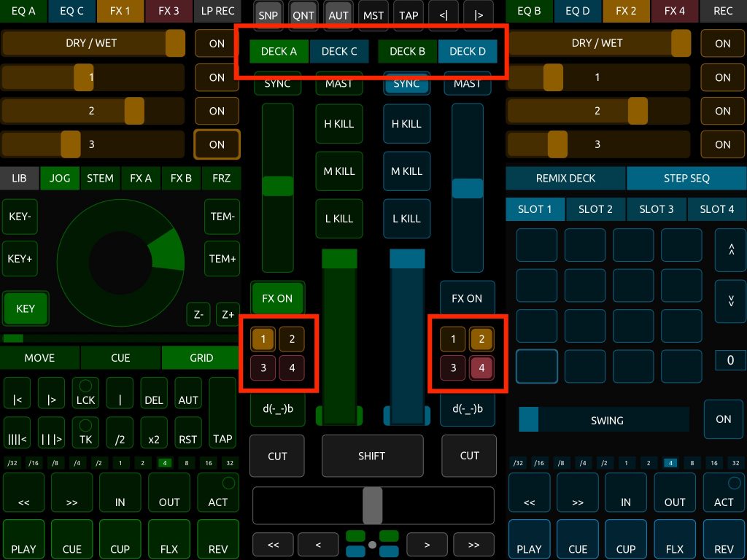Toggle the TK tick button
This screenshot has width=747, height=560.
click(86, 433)
